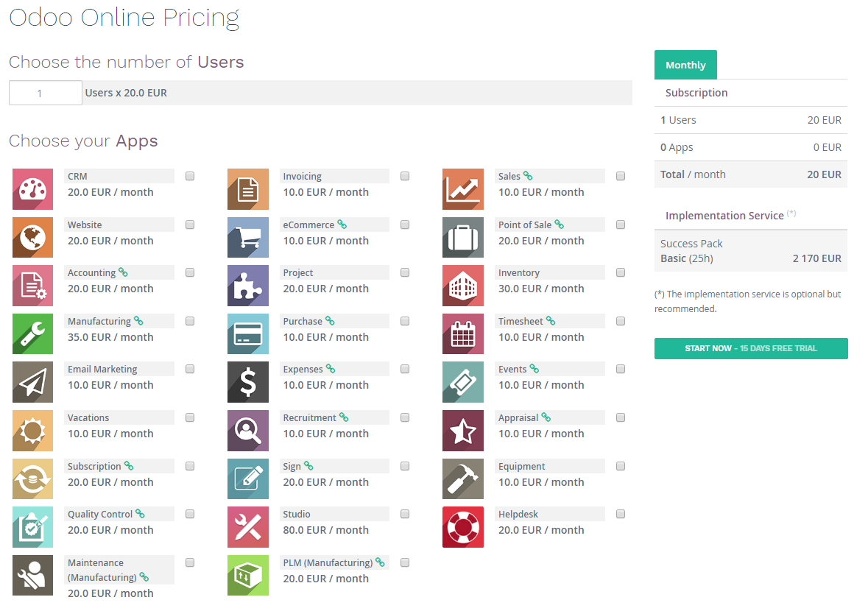This screenshot has height=611, width=868.
Task: Click the '30.0 EUR / month' Inventory price
Action: tap(541, 289)
